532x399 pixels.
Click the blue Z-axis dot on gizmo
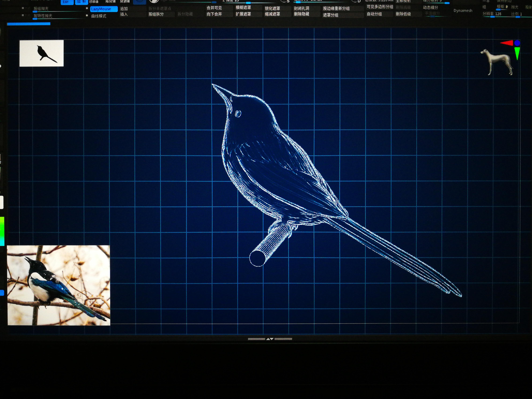pyautogui.click(x=517, y=43)
